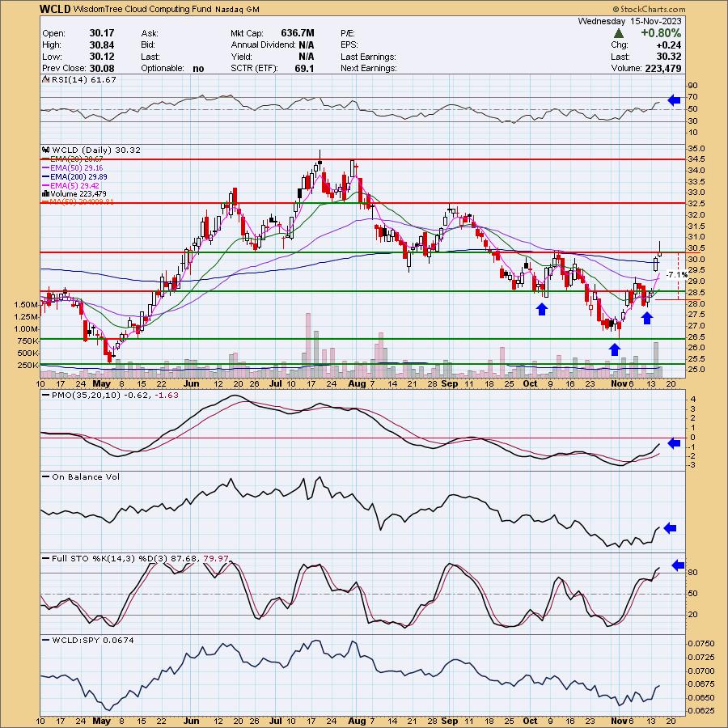Click the Optionable value 'no'

[x=198, y=68]
